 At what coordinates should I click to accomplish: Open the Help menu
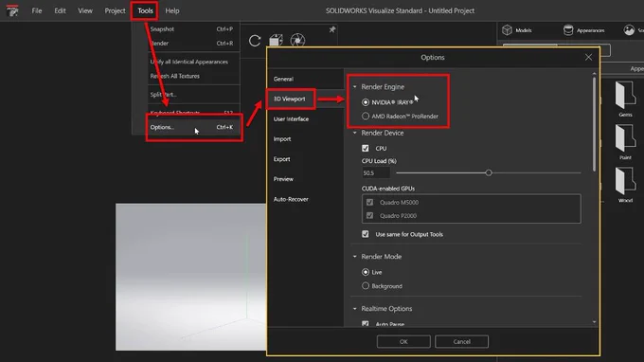(x=172, y=10)
